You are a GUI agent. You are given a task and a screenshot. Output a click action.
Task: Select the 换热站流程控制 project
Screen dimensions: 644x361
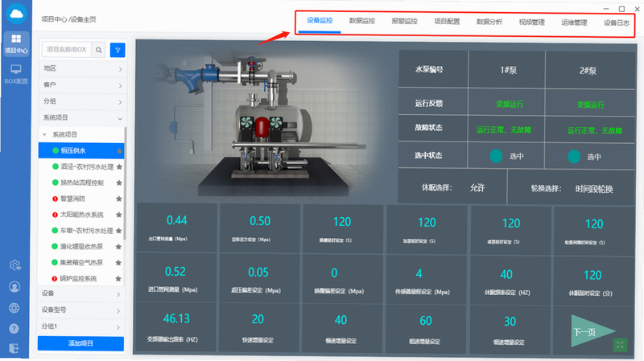point(82,183)
